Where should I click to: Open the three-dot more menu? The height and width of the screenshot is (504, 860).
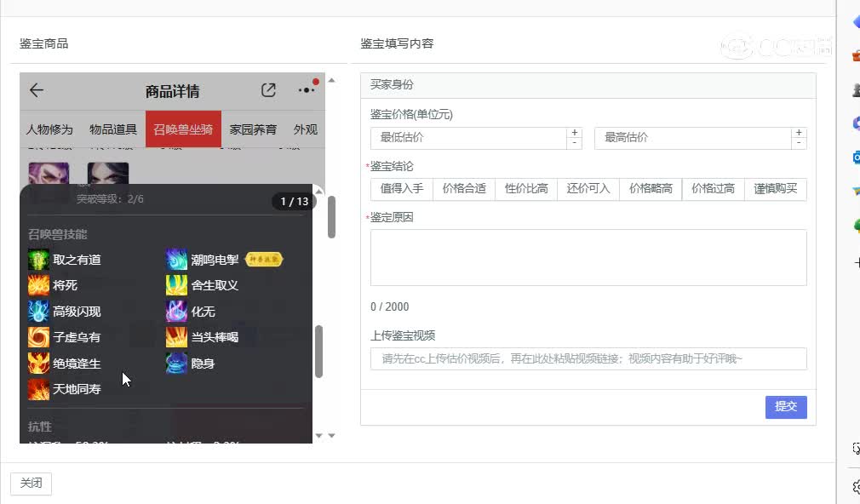pos(306,90)
